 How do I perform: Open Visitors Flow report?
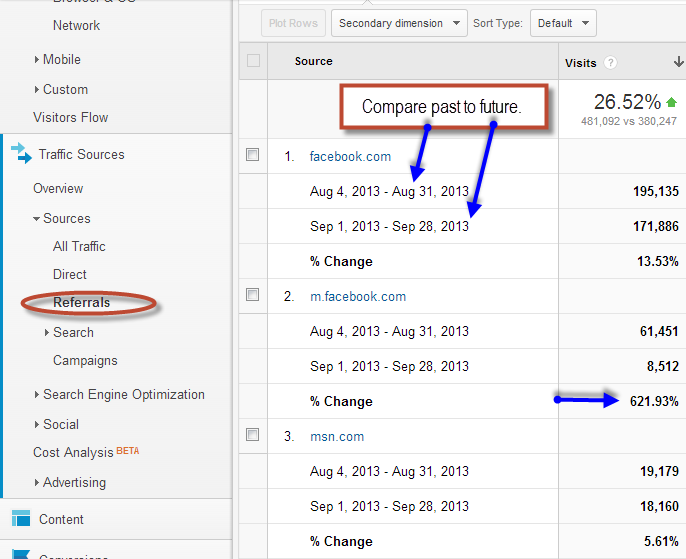pos(70,117)
